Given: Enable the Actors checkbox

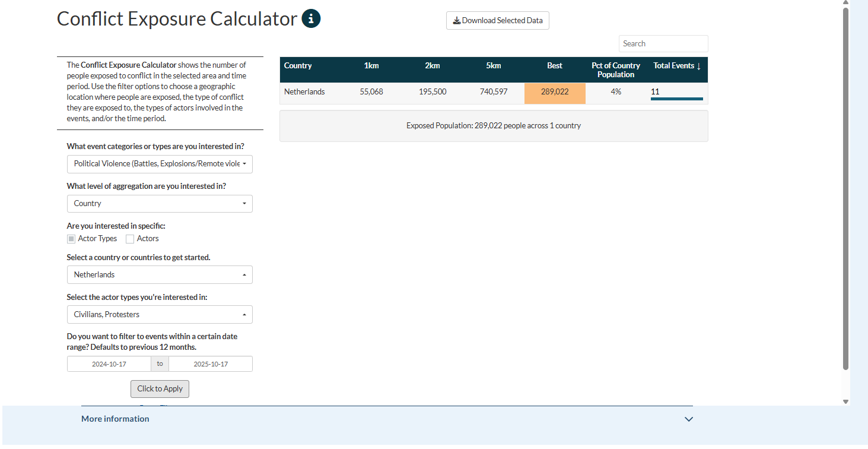Looking at the screenshot, I should (130, 239).
